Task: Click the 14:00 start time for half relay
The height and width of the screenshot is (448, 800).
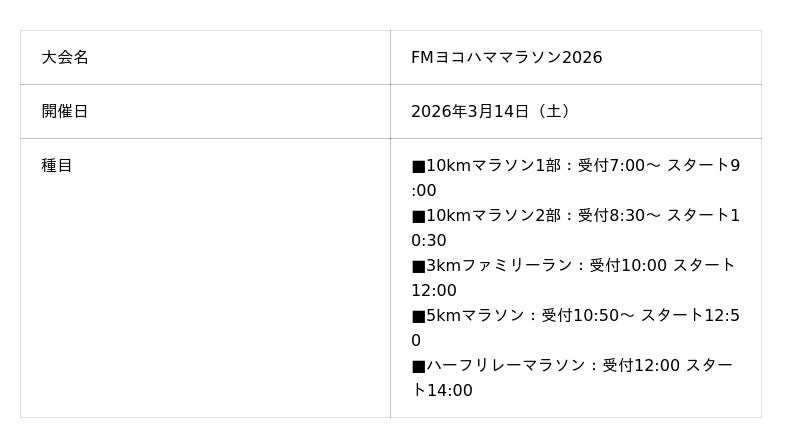Action: (x=450, y=391)
